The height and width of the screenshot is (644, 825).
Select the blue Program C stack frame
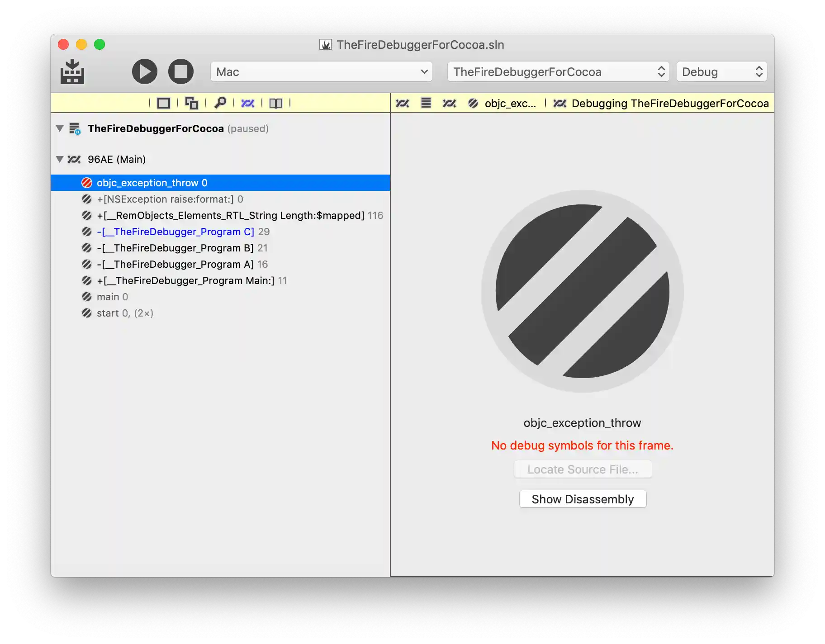(175, 232)
